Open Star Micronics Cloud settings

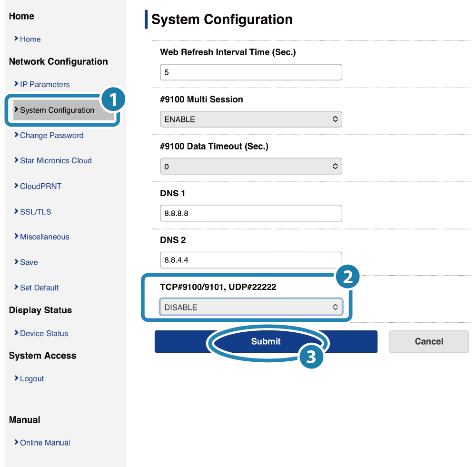pyautogui.click(x=56, y=160)
